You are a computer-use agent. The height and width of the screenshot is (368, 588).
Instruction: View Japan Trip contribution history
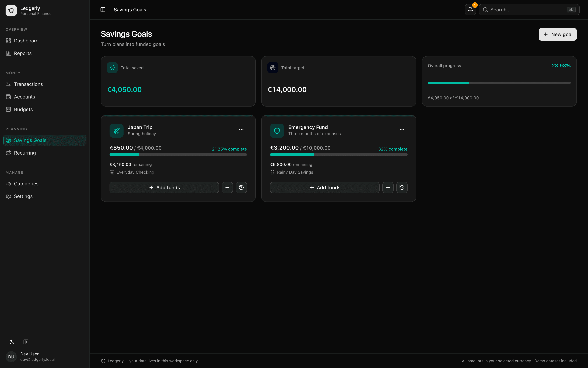pyautogui.click(x=241, y=187)
